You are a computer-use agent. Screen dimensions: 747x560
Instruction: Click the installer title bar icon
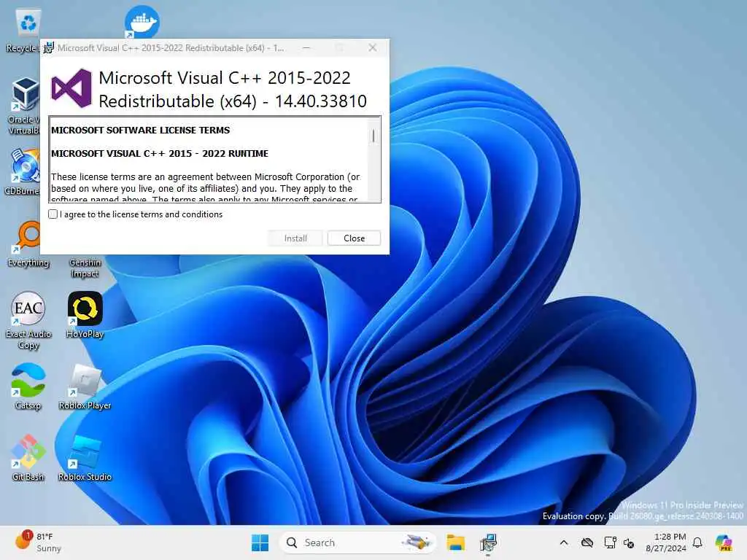[x=49, y=47]
